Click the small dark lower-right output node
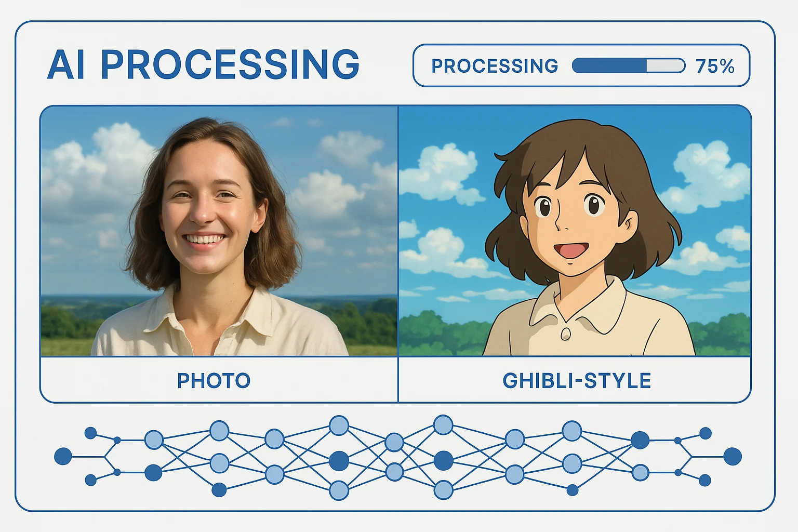The image size is (798, 532). tap(705, 480)
